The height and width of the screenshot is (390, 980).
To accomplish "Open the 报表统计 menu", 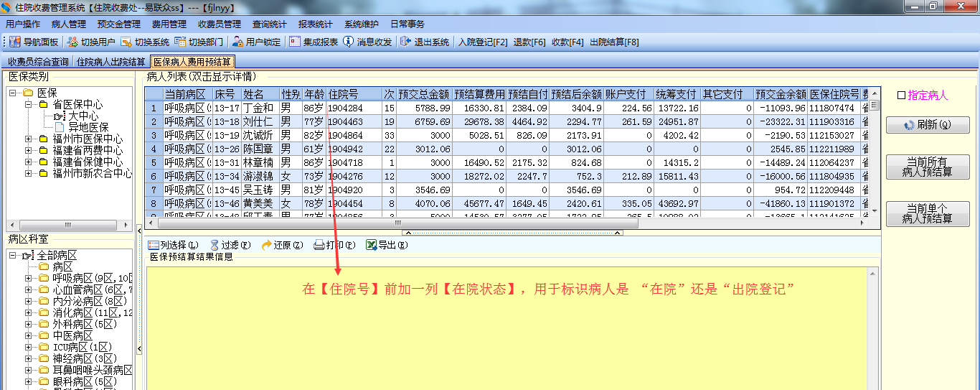I will (316, 24).
